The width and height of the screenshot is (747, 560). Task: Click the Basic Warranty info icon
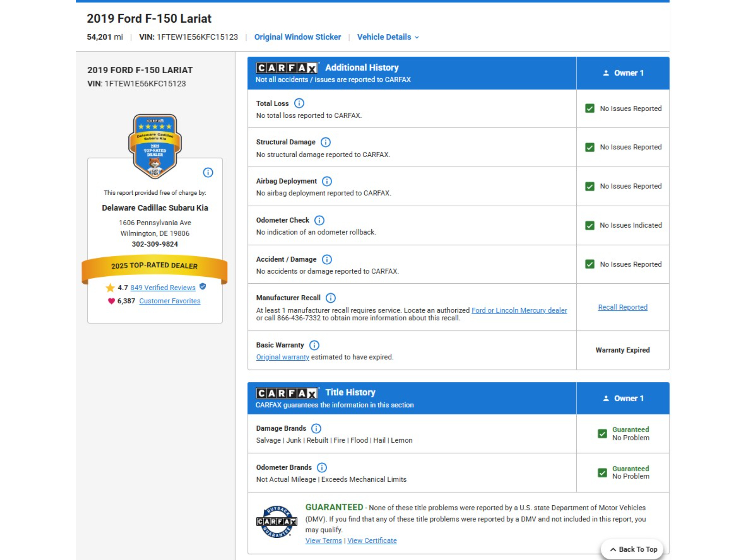point(314,345)
